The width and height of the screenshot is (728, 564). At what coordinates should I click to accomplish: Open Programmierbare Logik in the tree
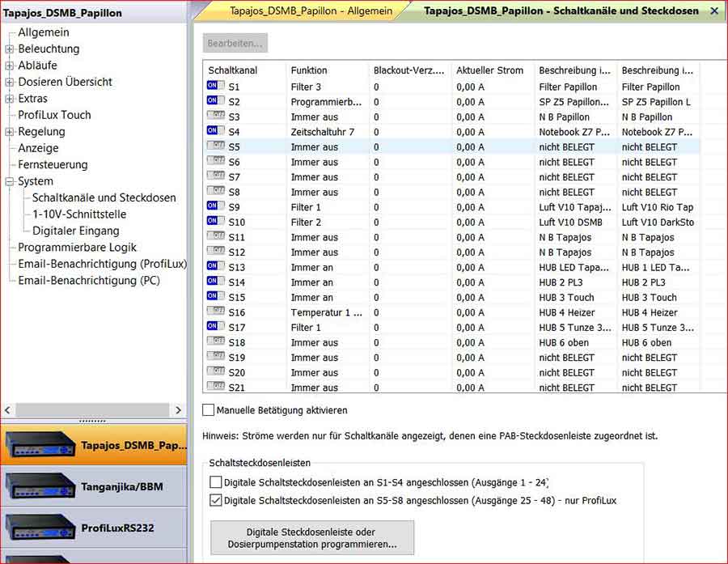pyautogui.click(x=78, y=248)
